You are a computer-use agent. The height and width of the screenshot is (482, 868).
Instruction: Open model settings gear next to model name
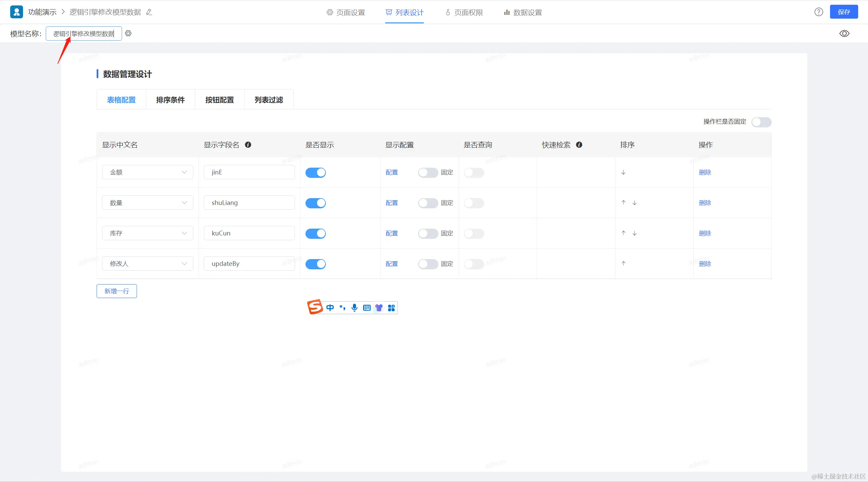tap(128, 33)
